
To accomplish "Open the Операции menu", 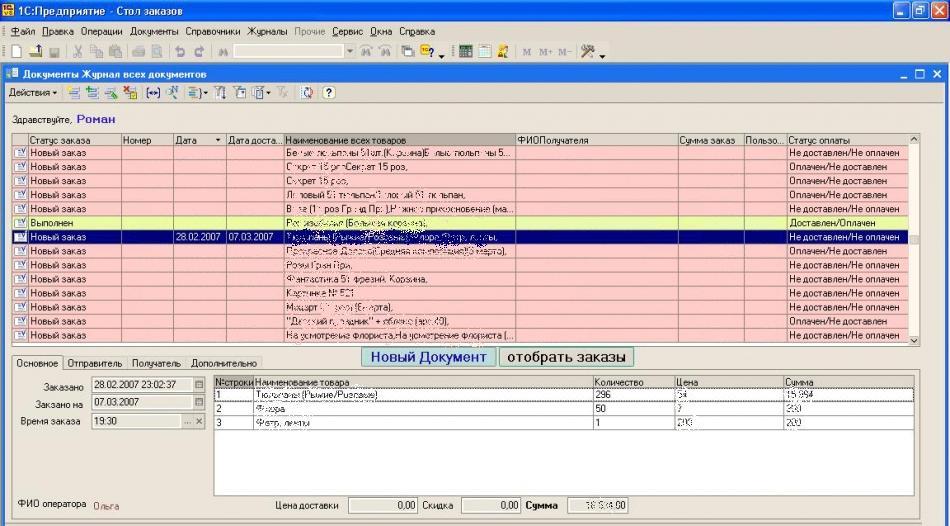I will [101, 32].
